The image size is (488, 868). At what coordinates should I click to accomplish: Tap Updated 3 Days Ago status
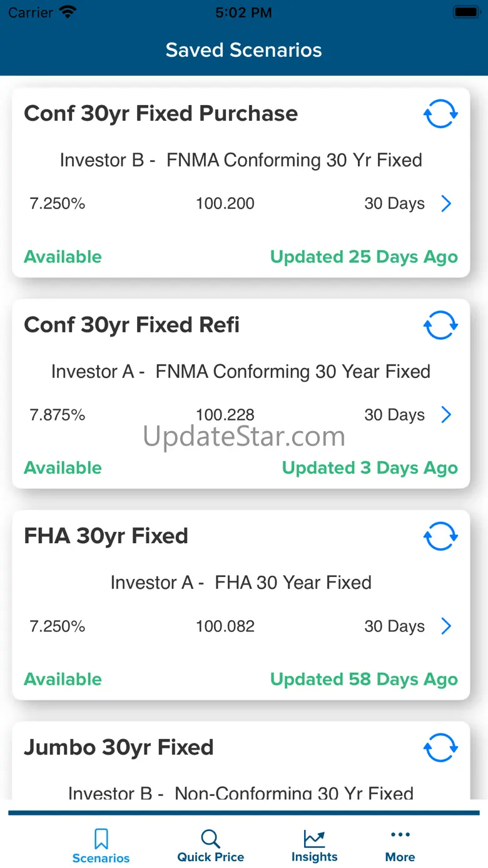tap(370, 468)
